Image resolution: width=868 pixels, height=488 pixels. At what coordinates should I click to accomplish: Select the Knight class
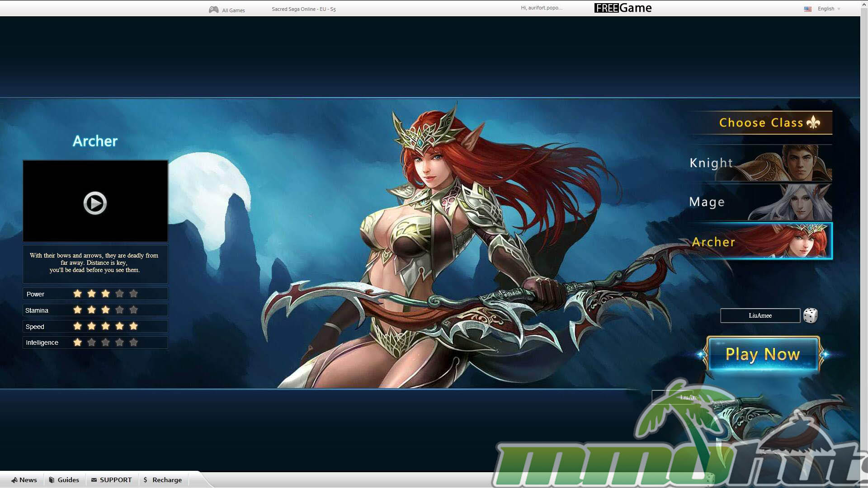[759, 163]
